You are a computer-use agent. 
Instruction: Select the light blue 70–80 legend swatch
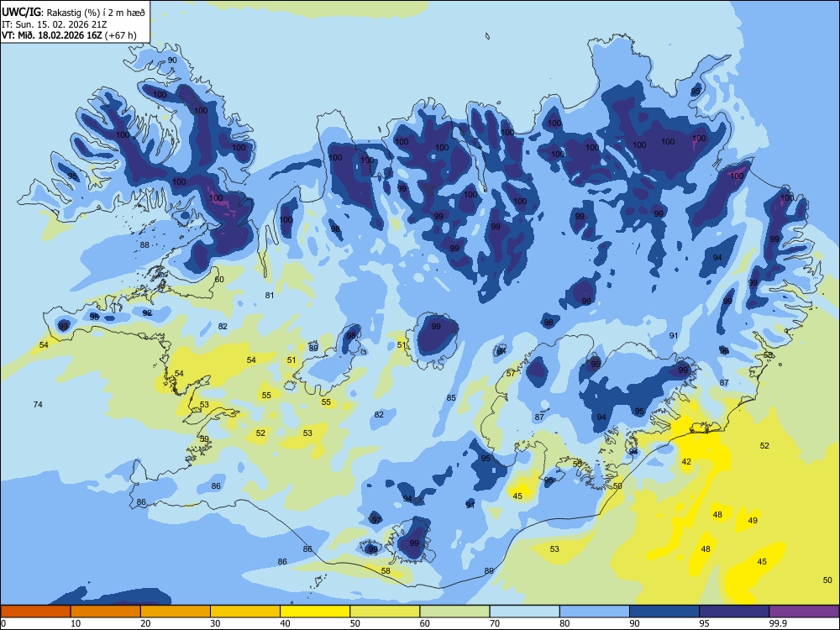(x=524, y=612)
